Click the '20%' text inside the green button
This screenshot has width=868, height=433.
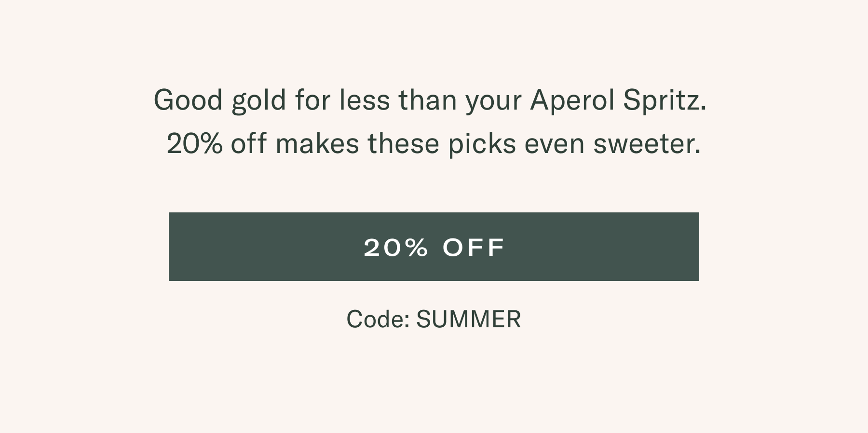[396, 247]
